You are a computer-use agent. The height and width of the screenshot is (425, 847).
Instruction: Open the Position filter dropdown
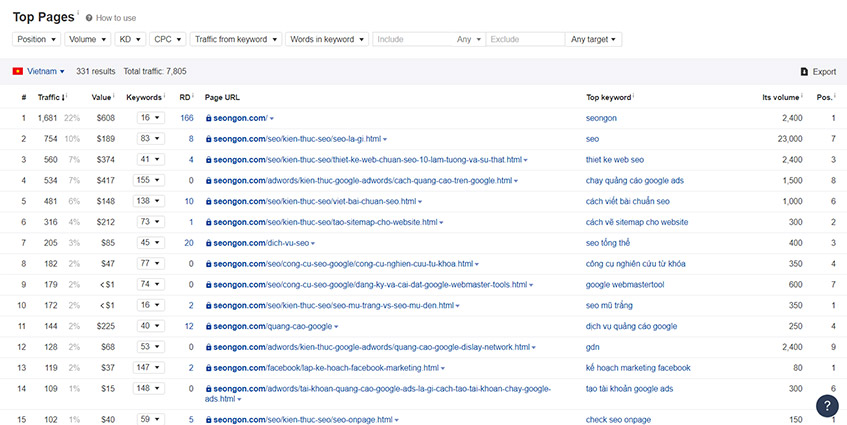click(36, 39)
